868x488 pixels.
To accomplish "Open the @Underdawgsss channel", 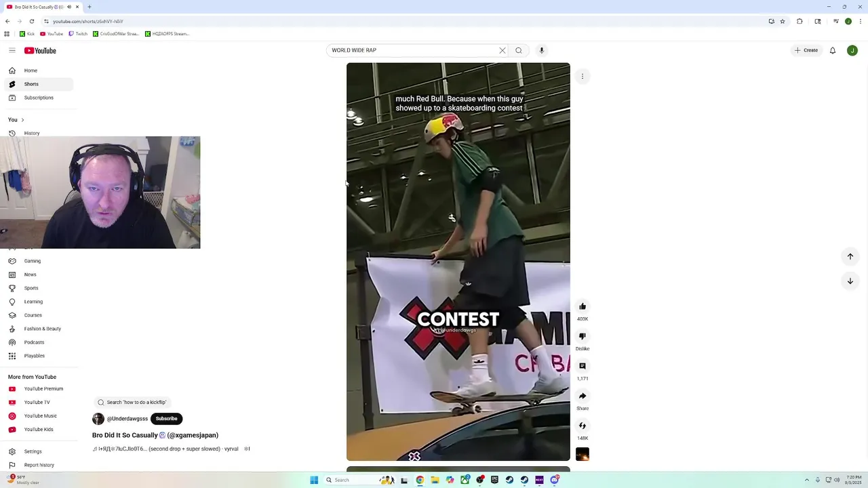I will pos(127,419).
